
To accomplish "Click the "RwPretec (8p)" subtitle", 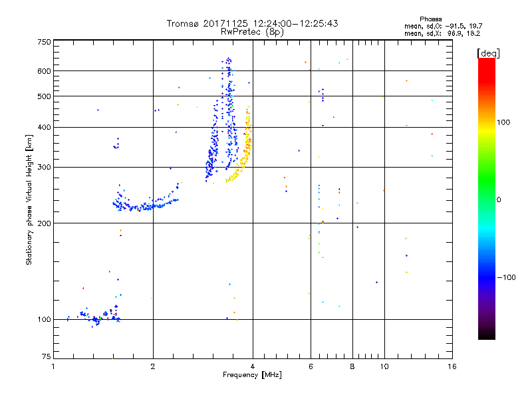I will tap(252, 32).
